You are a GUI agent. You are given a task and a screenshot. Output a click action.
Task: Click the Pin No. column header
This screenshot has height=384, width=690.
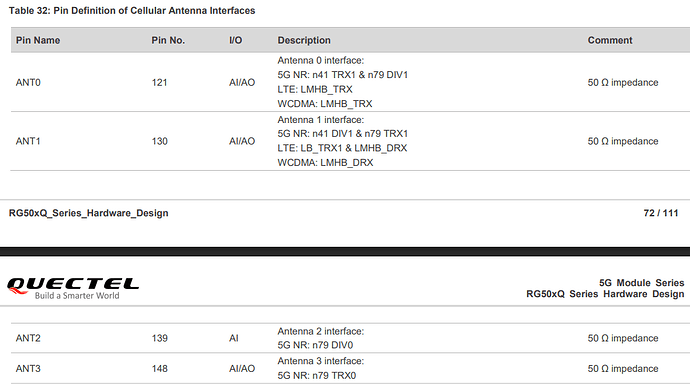(x=168, y=40)
